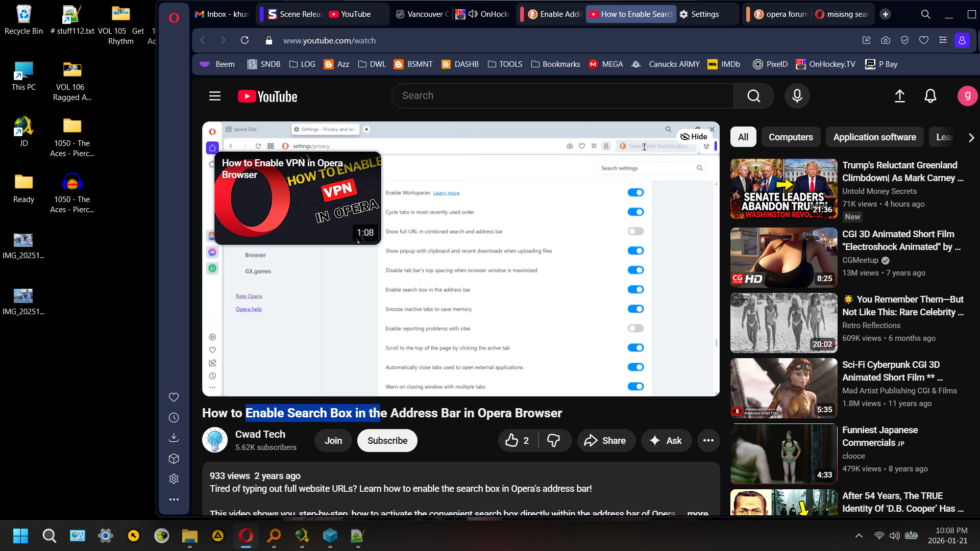Select the Computers filter chip
980x551 pixels.
click(790, 137)
